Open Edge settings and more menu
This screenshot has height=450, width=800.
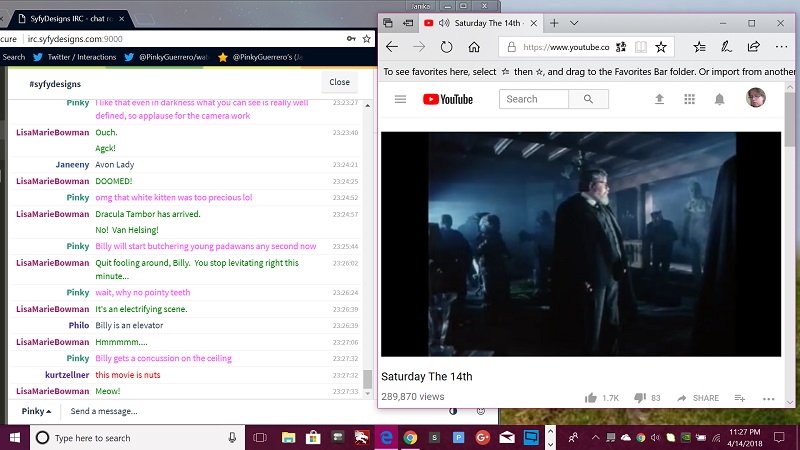(781, 47)
